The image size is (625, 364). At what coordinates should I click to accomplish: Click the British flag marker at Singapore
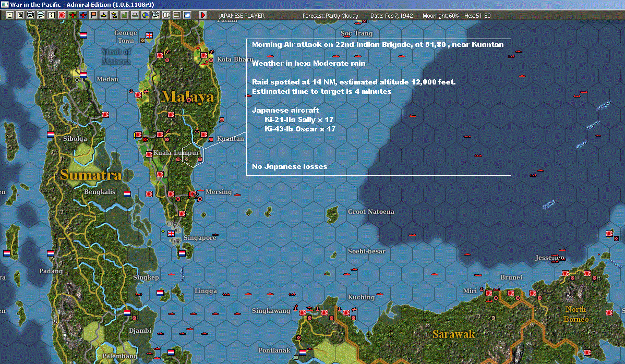(171, 234)
